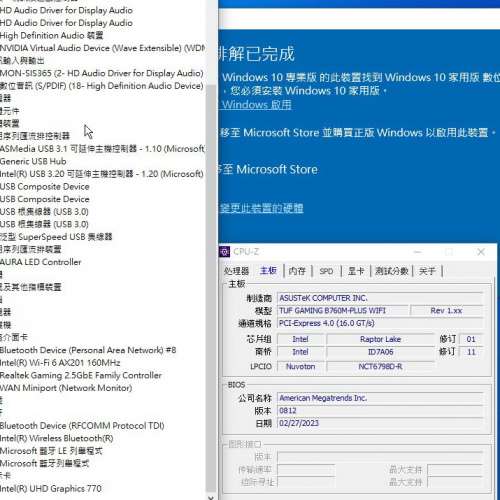Click the Device Manager vertical scrollbar thumb

[211, 288]
